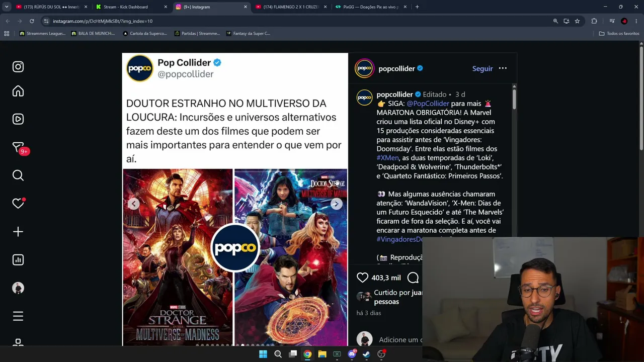
Task: Click the 'há 3 dias' timestamp
Action: 369,313
